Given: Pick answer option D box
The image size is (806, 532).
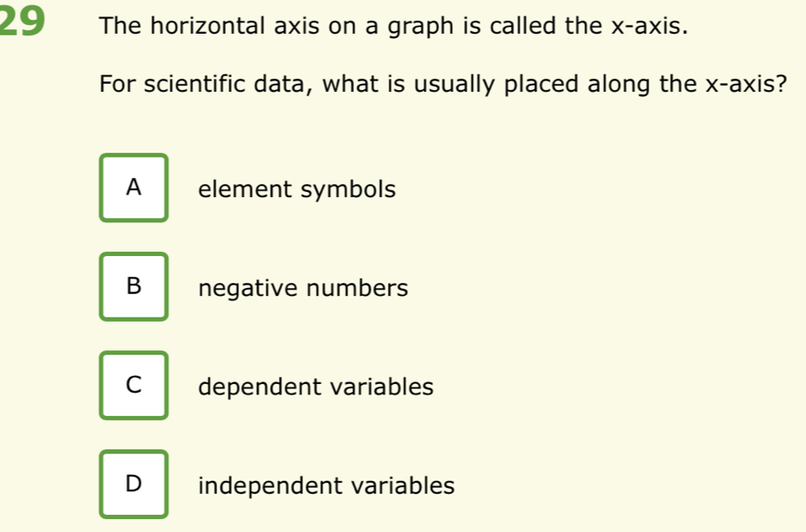Looking at the screenshot, I should pyautogui.click(x=133, y=484).
